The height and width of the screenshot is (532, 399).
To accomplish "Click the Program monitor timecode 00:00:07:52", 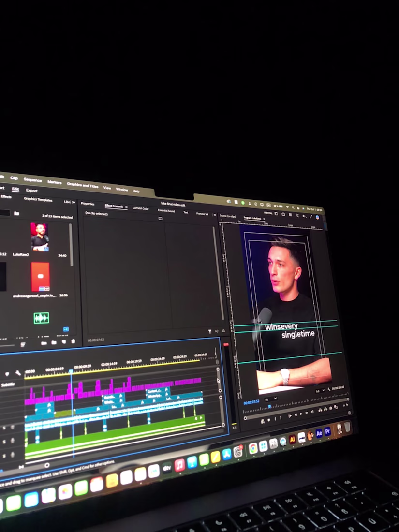I will 251,402.
